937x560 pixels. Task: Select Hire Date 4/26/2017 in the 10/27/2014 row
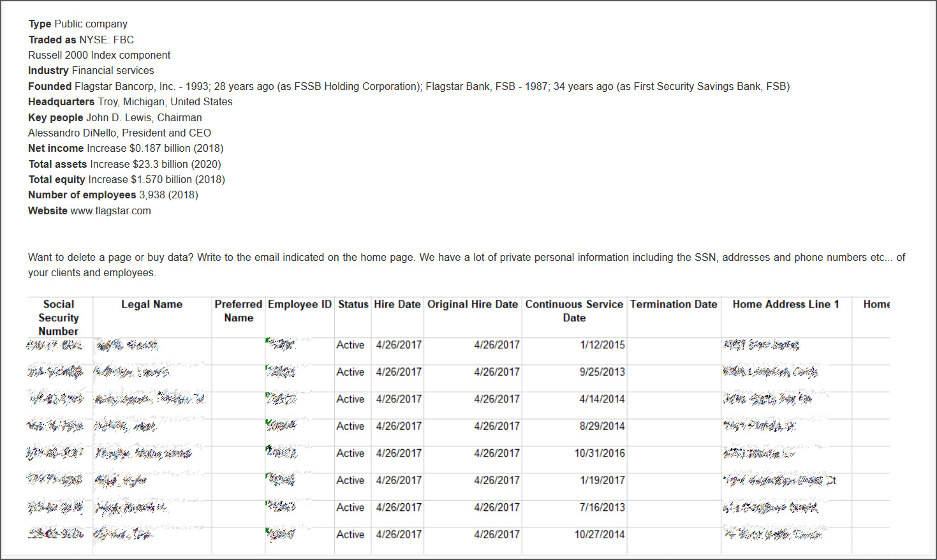pos(399,534)
